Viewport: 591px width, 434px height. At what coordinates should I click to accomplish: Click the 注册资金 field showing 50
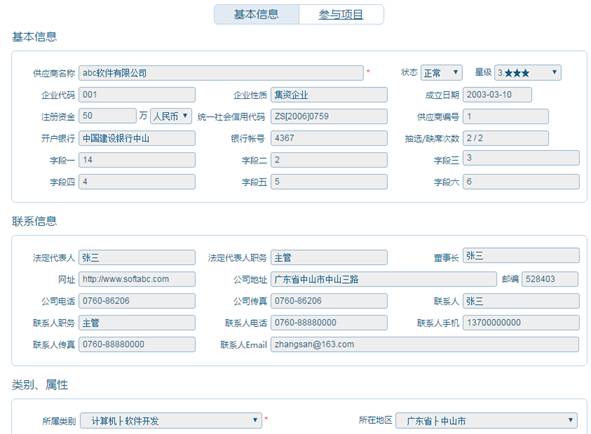click(107, 116)
